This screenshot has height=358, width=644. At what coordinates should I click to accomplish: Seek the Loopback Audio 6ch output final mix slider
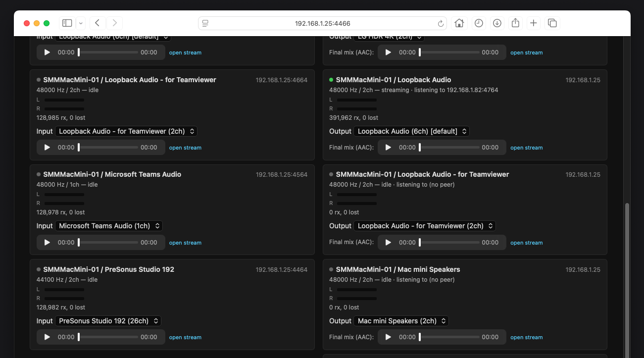click(x=449, y=147)
